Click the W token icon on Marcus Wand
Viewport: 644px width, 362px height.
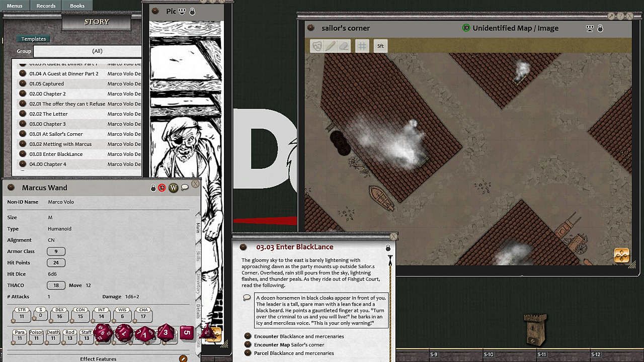(x=173, y=188)
